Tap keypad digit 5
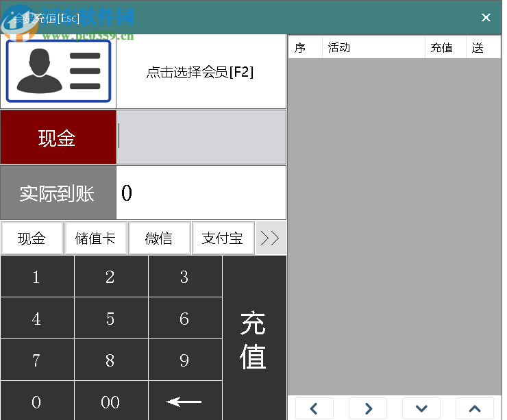Viewport: 507px width, 420px height. [x=111, y=318]
